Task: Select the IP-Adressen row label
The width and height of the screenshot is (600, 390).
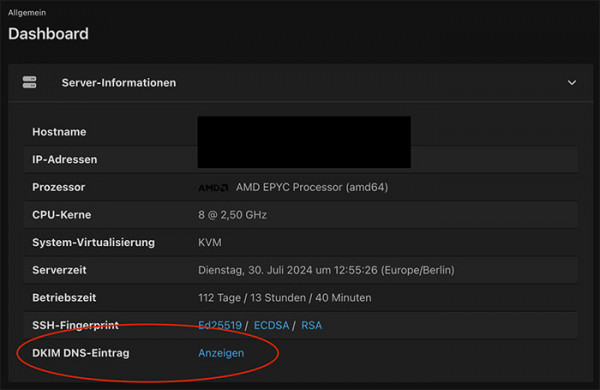Action: [x=65, y=160]
